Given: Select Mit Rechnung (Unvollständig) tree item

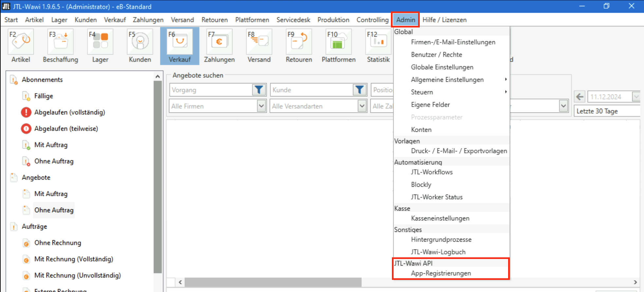Looking at the screenshot, I should coord(78,276).
